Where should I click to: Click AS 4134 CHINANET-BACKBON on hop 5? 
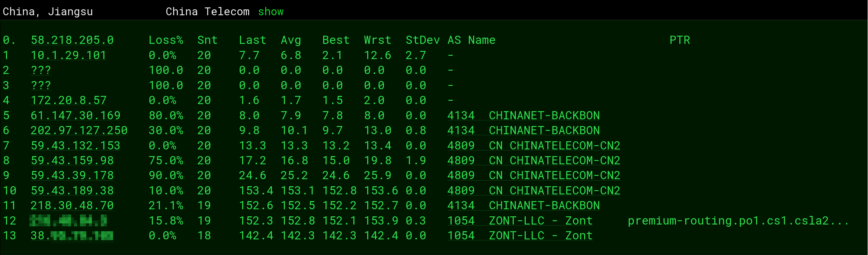(523, 116)
